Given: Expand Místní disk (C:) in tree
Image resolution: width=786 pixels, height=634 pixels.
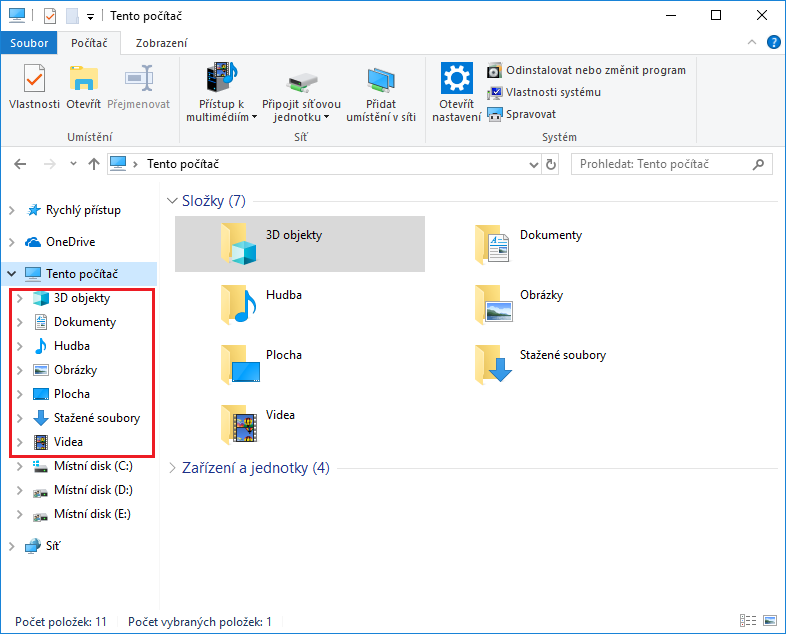Looking at the screenshot, I should click(20, 466).
